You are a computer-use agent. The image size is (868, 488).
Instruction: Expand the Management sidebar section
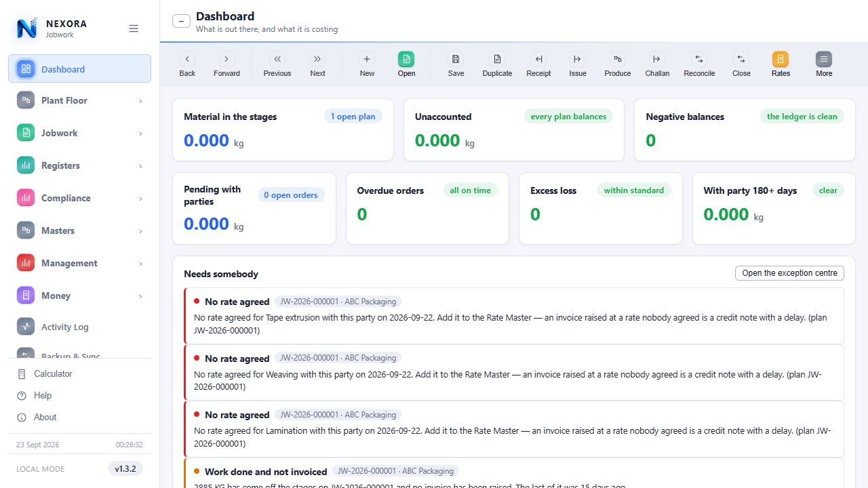[x=79, y=263]
